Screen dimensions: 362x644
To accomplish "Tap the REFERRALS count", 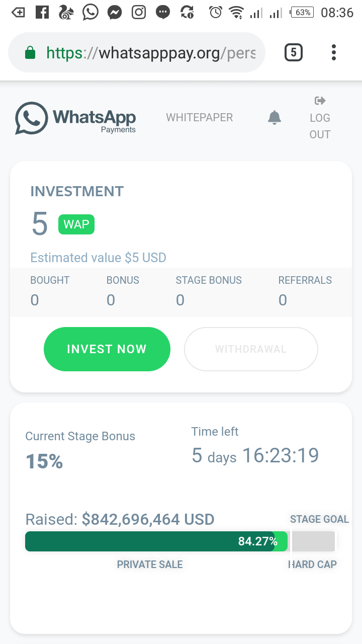I will click(x=283, y=300).
